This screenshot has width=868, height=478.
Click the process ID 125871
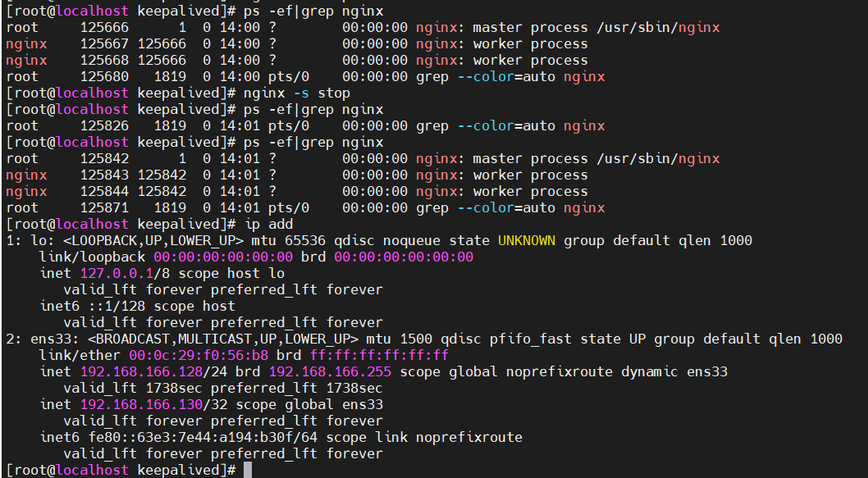(x=105, y=208)
